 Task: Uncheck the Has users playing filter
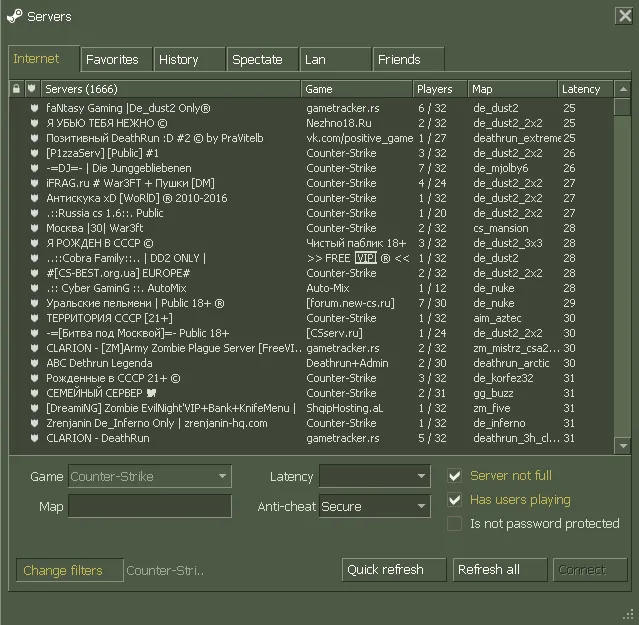[x=454, y=500]
